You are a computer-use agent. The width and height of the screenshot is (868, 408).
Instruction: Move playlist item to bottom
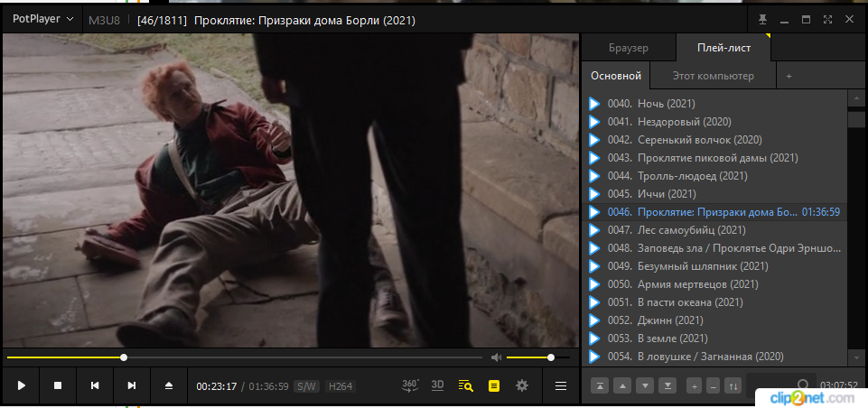(x=667, y=385)
